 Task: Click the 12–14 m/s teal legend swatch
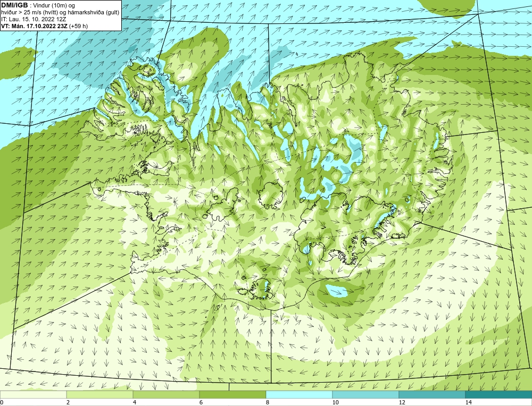pos(432,394)
